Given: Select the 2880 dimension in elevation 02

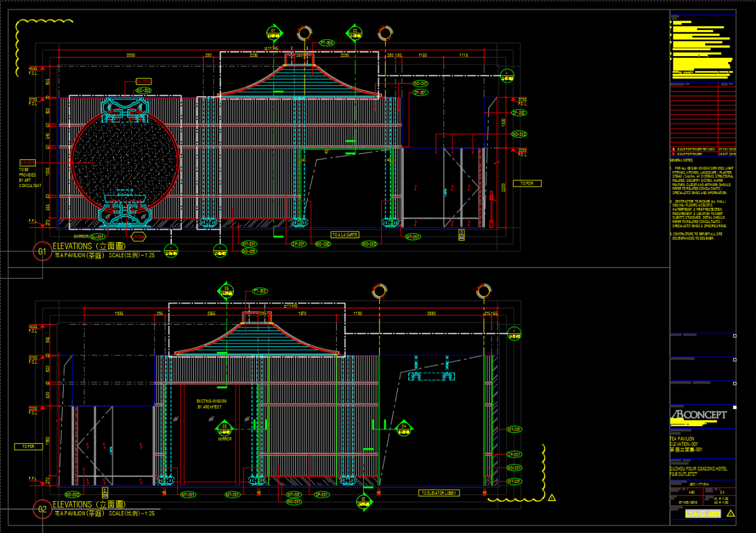Looking at the screenshot, I should coord(432,313).
